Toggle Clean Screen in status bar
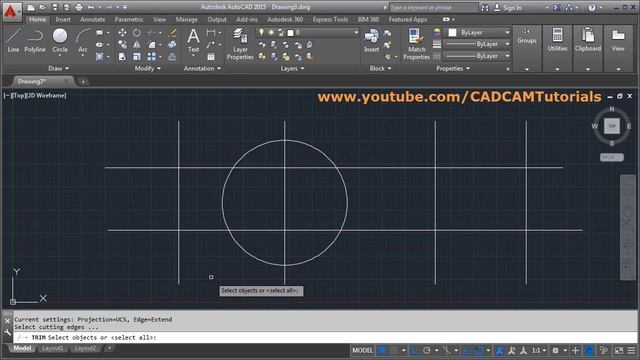 [619, 350]
